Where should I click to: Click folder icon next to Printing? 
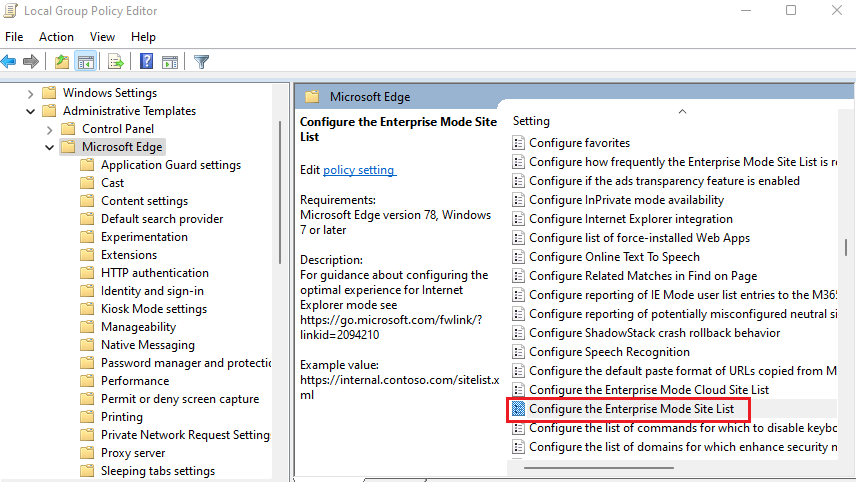tap(87, 416)
